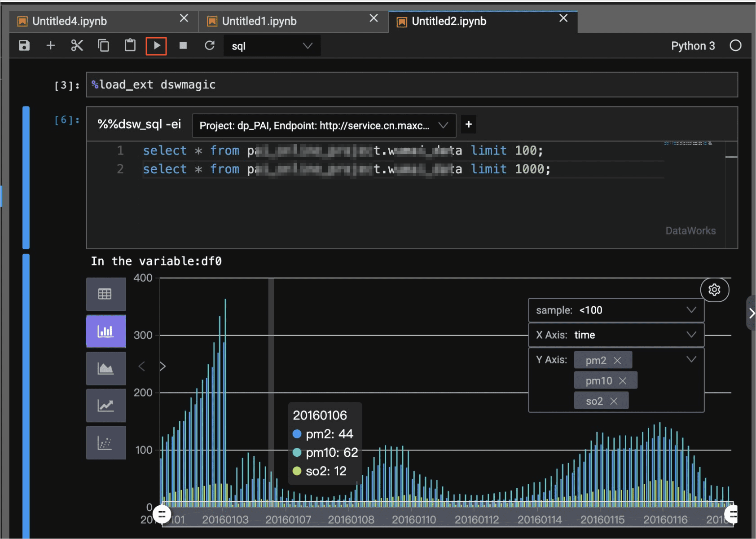Image resolution: width=756 pixels, height=539 pixels.
Task: Click left range slider handle on chart
Action: pyautogui.click(x=162, y=514)
